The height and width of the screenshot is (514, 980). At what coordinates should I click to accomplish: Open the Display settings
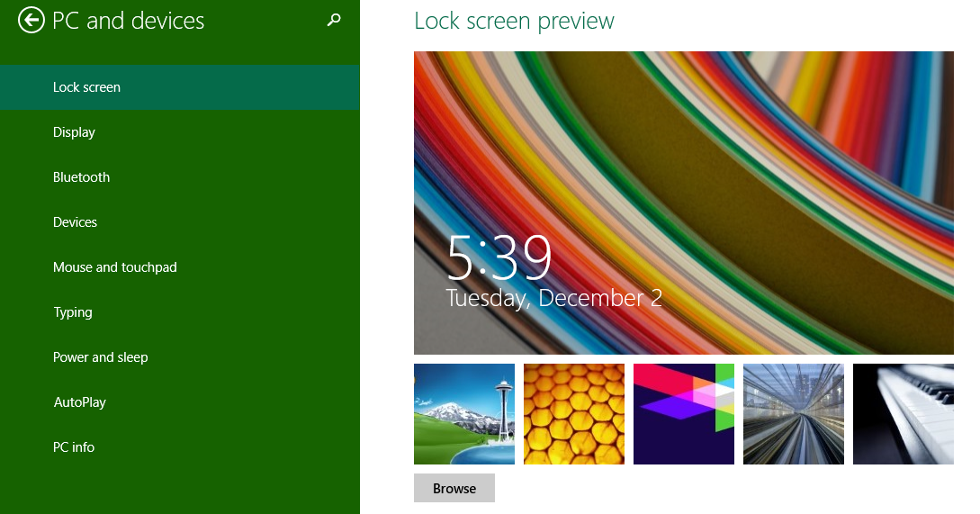click(x=180, y=132)
